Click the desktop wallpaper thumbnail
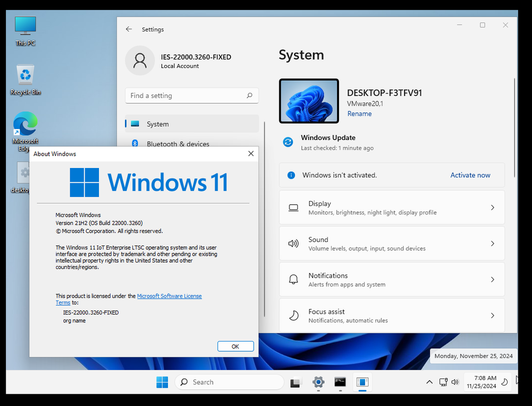The width and height of the screenshot is (532, 406). point(309,101)
